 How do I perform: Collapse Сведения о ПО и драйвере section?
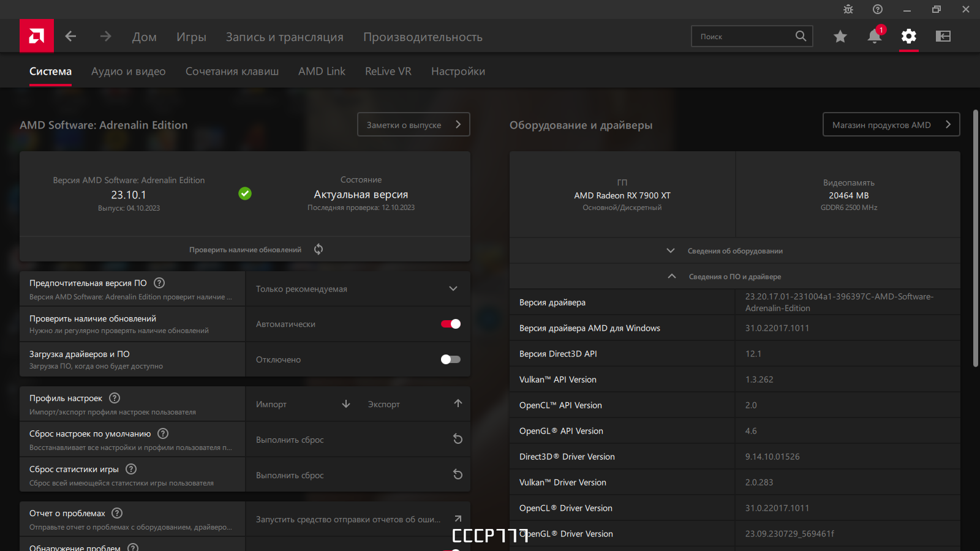click(735, 276)
